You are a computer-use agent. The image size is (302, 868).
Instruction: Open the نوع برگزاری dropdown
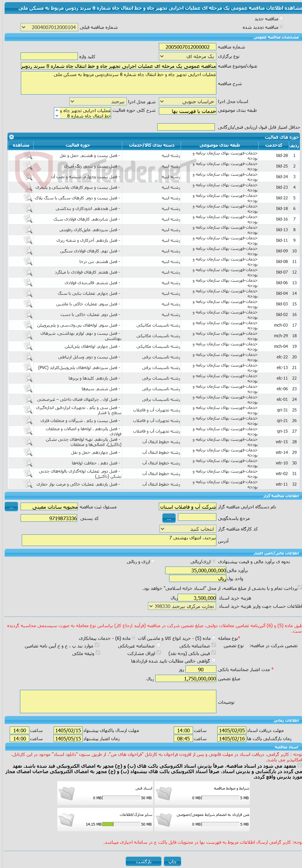coord(187,56)
